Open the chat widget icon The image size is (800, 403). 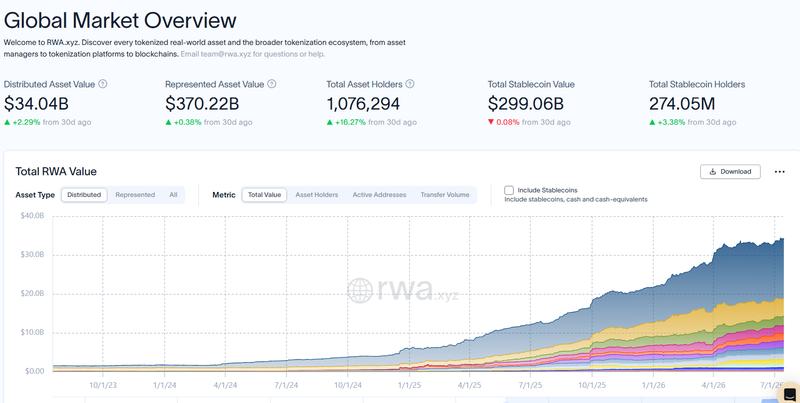[x=789, y=394]
